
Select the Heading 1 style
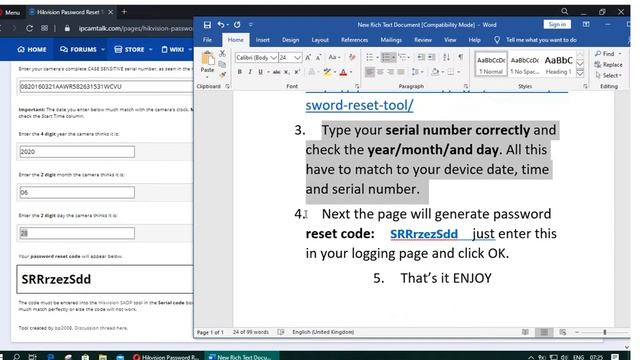(558, 64)
